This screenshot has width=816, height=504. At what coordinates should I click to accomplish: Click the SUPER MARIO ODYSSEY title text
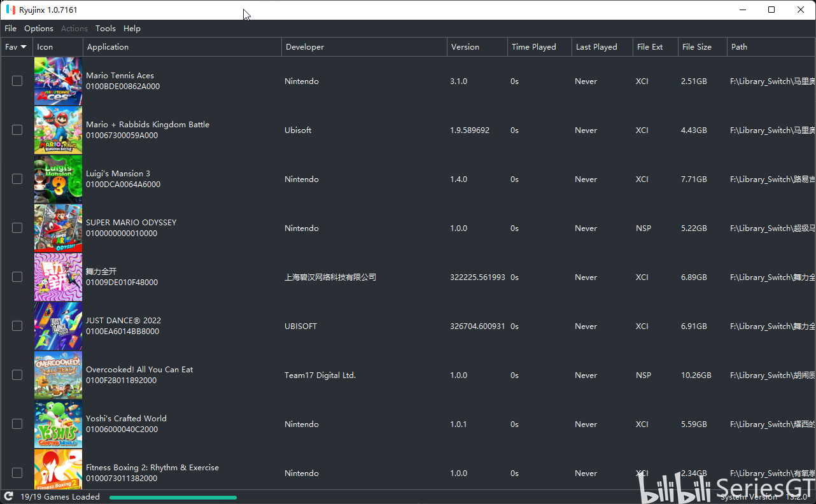pos(131,223)
